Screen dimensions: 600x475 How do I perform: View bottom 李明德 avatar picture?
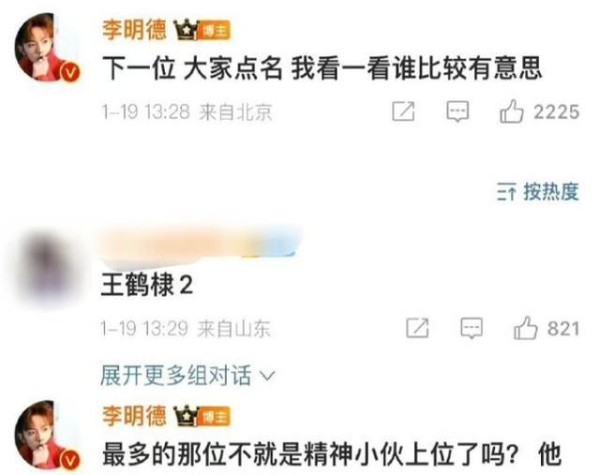(47, 434)
